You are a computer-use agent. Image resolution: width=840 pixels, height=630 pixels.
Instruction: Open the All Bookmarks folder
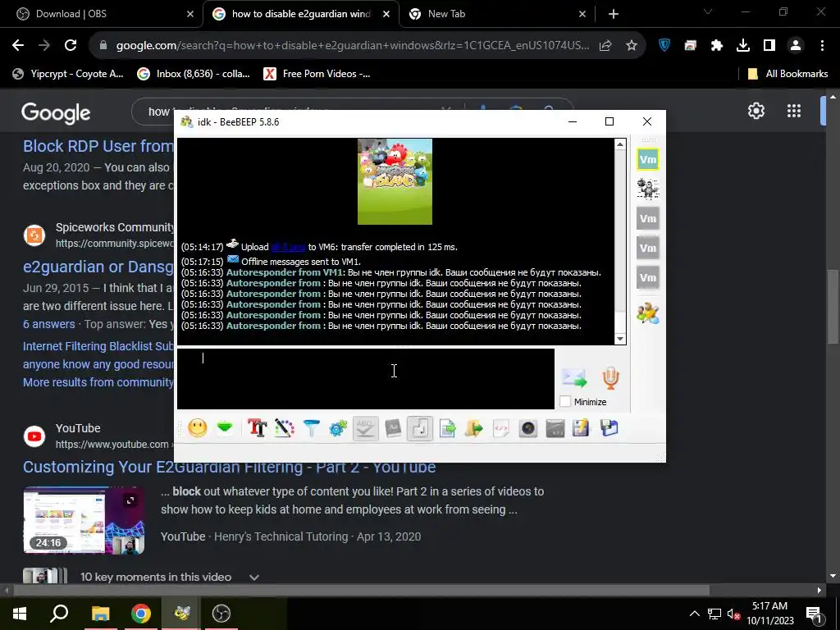[x=787, y=74]
